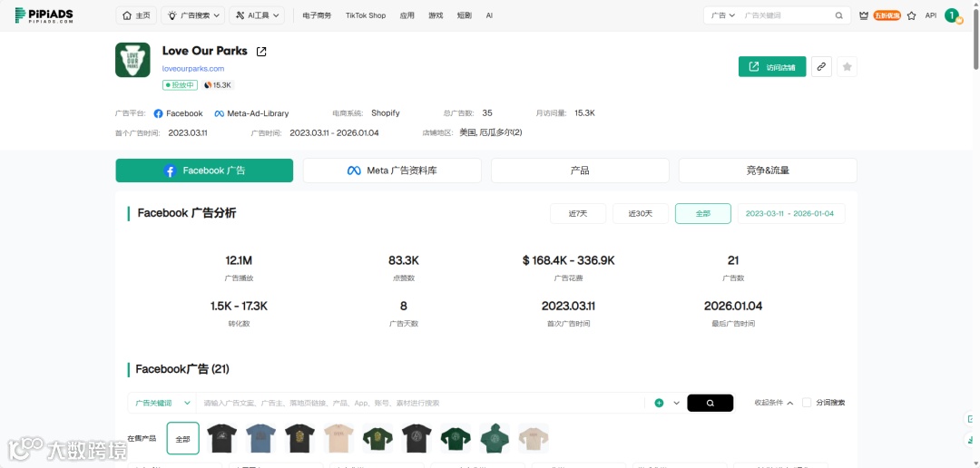
Task: Open external link icon beside Love Our Parks
Action: [261, 51]
